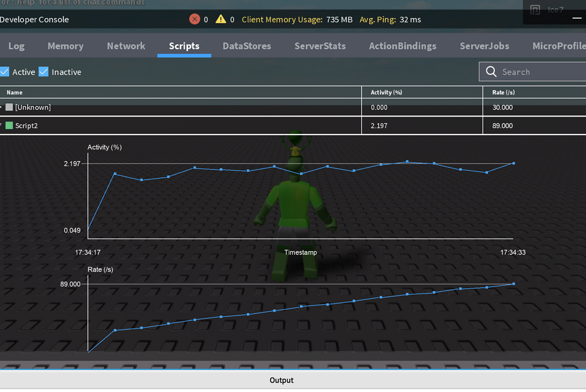Screen dimensions: 586x392
Task: Switch to the ServerStats tab
Action: 320,46
